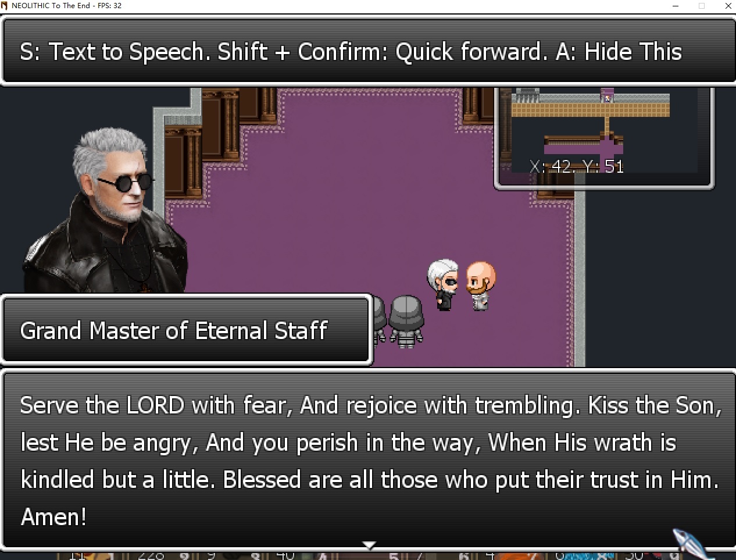Viewport: 736px width, 560px height.
Task: Click the dialogue message text box
Action: pyautogui.click(x=368, y=460)
